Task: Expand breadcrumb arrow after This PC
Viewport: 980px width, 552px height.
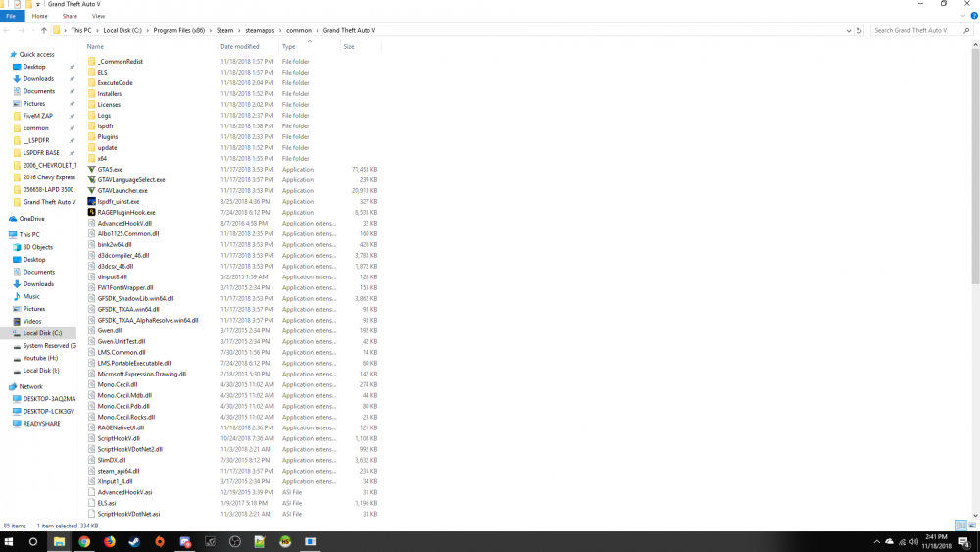Action: [x=97, y=30]
